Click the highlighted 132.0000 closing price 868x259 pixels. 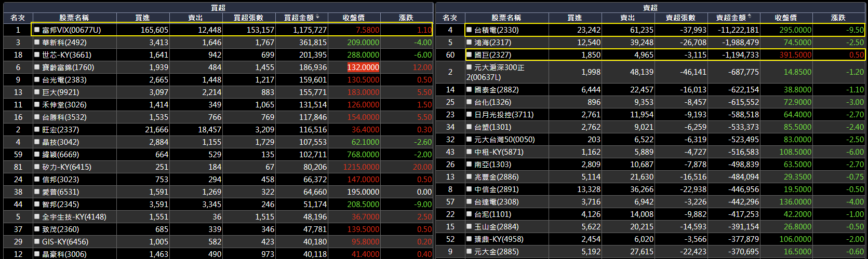[x=363, y=67]
